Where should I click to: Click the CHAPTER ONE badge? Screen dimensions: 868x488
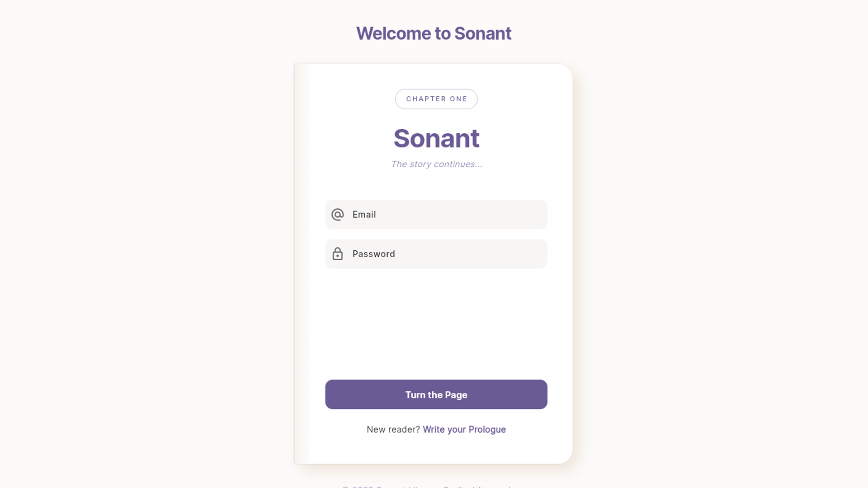coord(436,99)
